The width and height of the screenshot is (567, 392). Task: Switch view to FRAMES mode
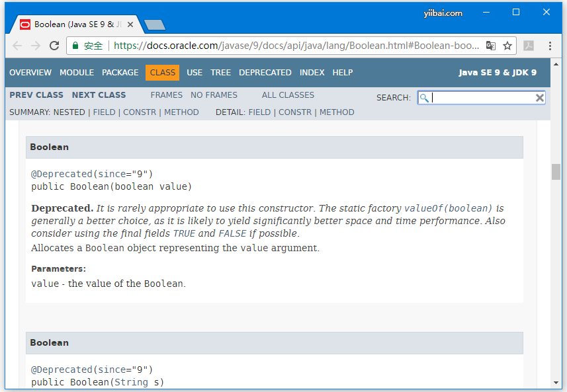coord(166,95)
